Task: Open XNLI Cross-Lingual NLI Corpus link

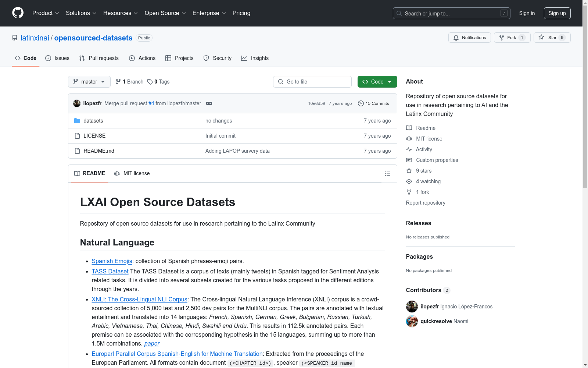Action: point(140,299)
